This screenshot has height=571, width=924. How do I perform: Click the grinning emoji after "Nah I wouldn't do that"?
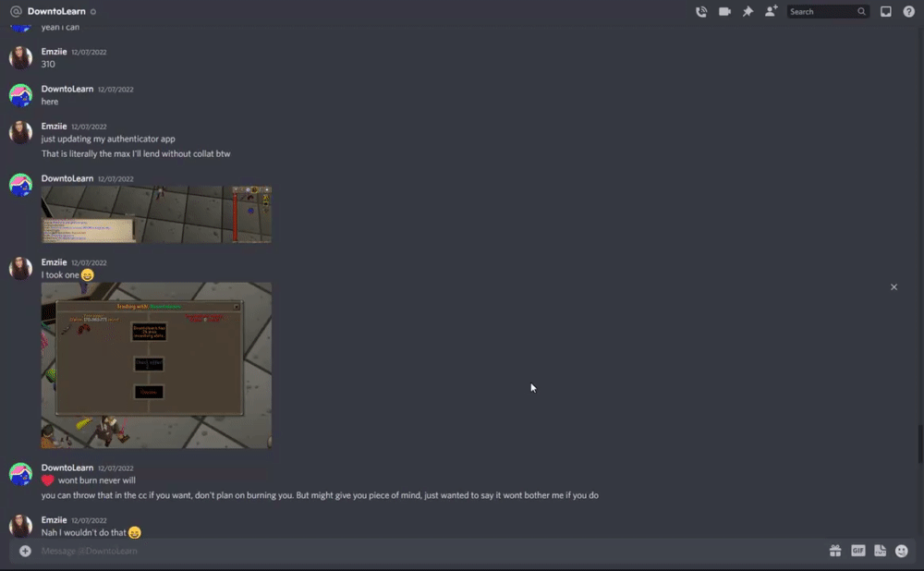134,533
